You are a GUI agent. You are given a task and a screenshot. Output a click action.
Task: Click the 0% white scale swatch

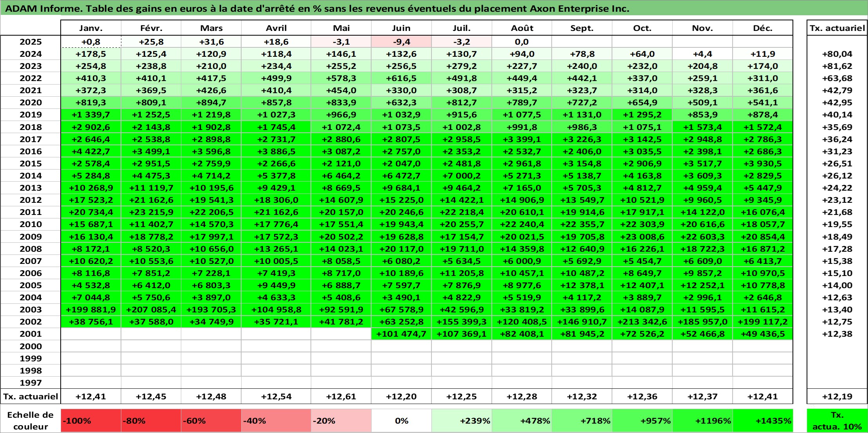point(401,421)
